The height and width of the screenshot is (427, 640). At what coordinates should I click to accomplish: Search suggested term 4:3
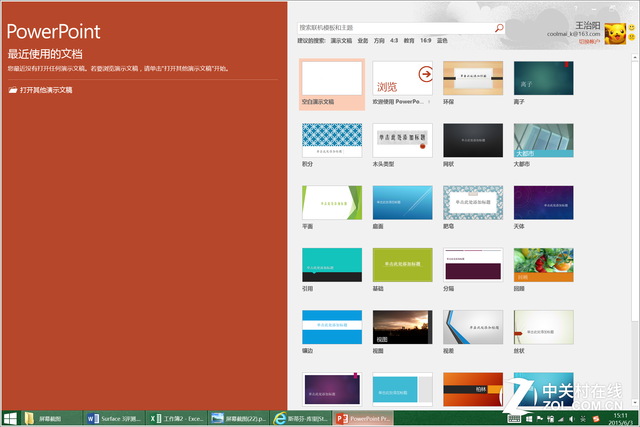coord(394,41)
